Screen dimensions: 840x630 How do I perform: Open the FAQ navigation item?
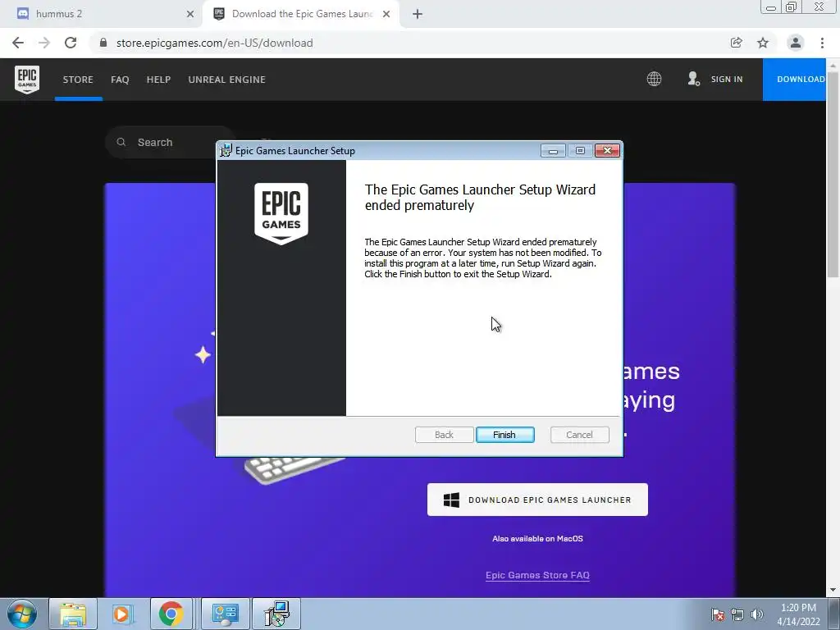[x=120, y=80]
